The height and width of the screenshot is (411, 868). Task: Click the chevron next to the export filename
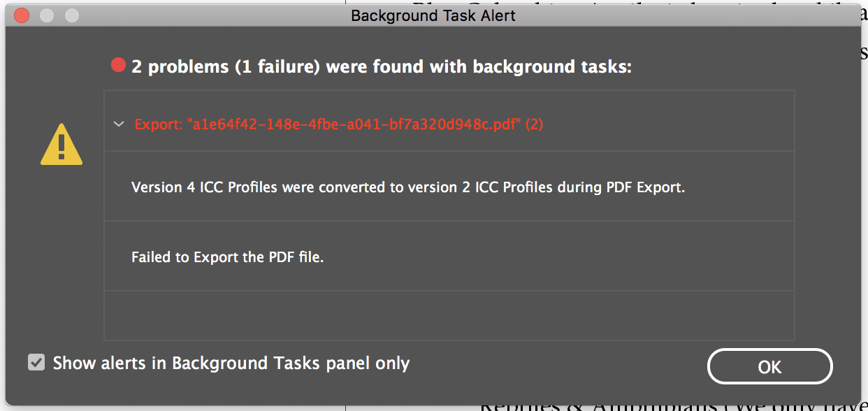pos(119,124)
